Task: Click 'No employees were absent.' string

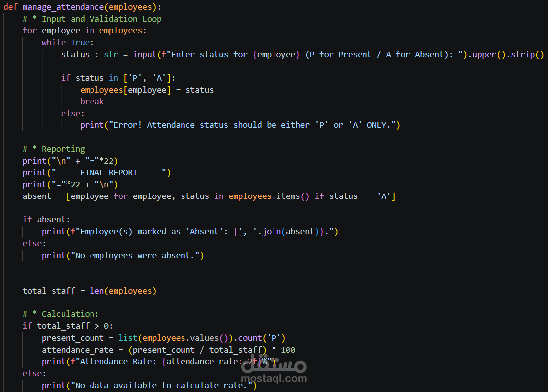Action: click(x=135, y=256)
